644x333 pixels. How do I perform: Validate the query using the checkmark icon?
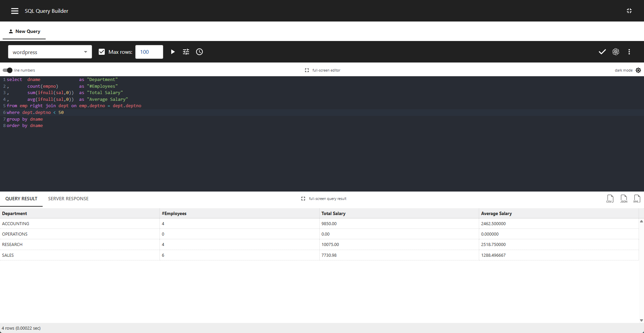tap(602, 52)
